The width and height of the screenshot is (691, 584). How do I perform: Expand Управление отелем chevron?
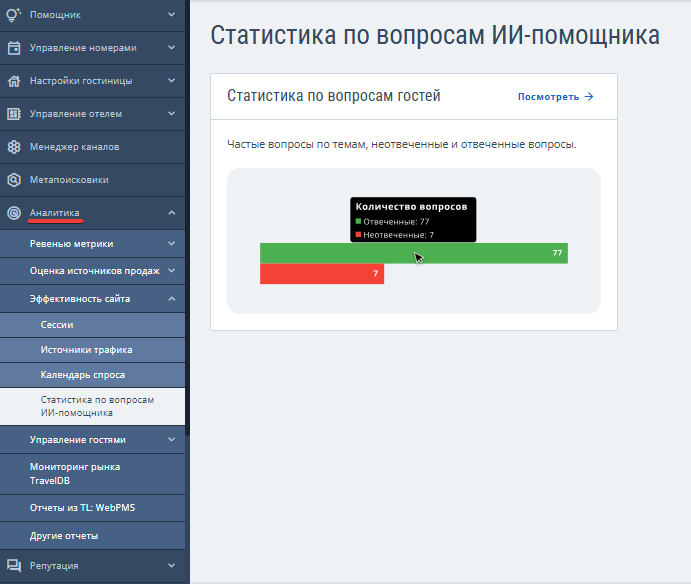click(171, 114)
